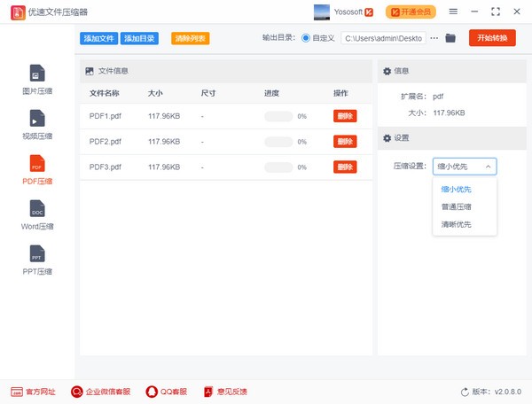Click the output directory folder icon
The width and height of the screenshot is (532, 404).
click(x=450, y=38)
